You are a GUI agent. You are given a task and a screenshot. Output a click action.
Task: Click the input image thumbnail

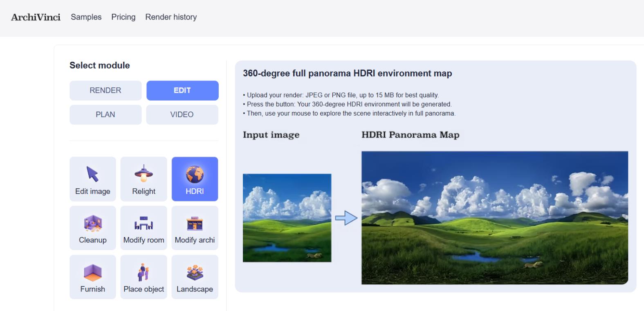tap(287, 218)
